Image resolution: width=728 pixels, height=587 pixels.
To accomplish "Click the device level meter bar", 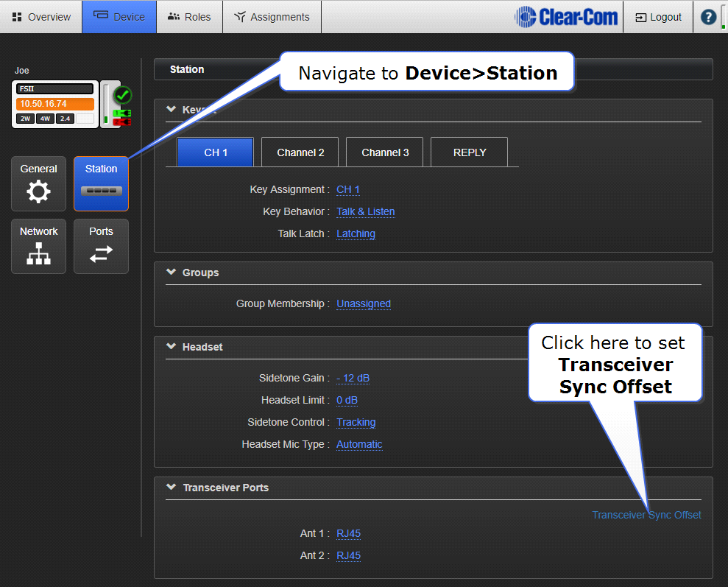I will (106, 104).
